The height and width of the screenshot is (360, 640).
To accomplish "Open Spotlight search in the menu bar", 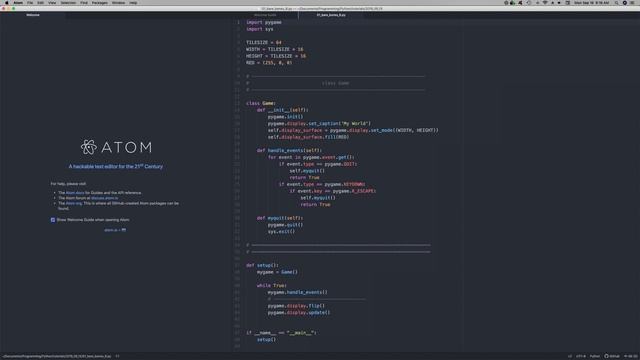I will click(x=616, y=3).
